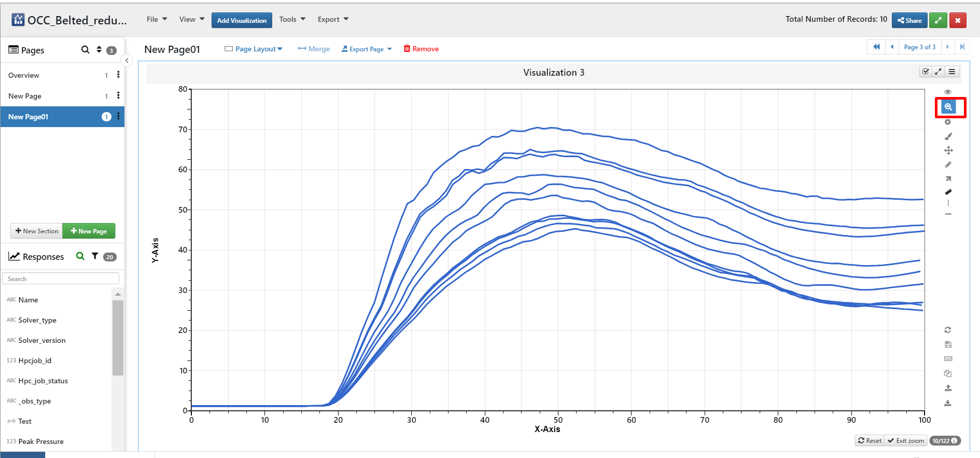Viewport: 980px width, 458px height.
Task: Click the download icon beside the chart
Action: 948,403
